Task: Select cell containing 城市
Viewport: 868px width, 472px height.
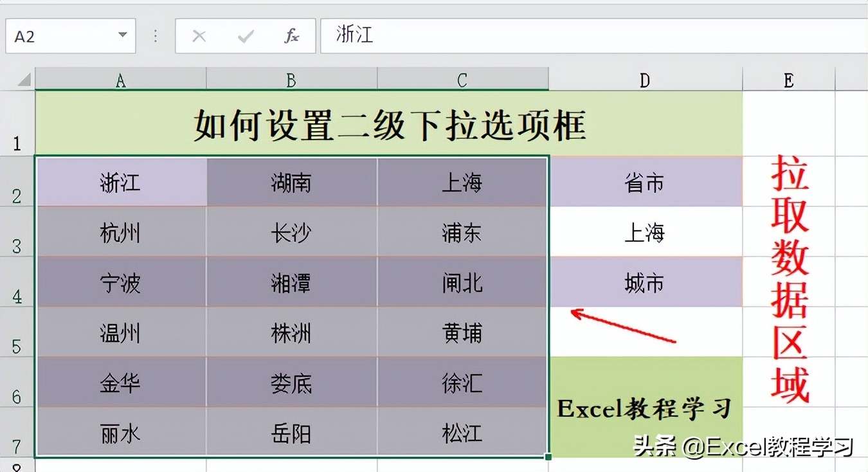Action: click(x=646, y=282)
